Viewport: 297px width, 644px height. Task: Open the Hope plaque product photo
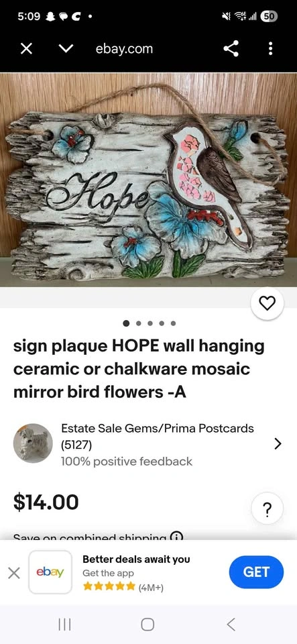pos(149,180)
